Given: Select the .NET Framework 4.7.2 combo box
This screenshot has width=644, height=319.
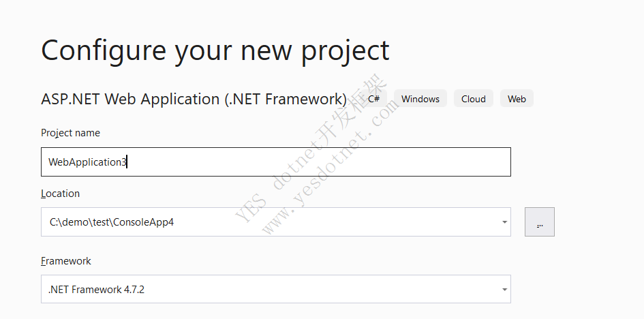Looking at the screenshot, I should (275, 289).
